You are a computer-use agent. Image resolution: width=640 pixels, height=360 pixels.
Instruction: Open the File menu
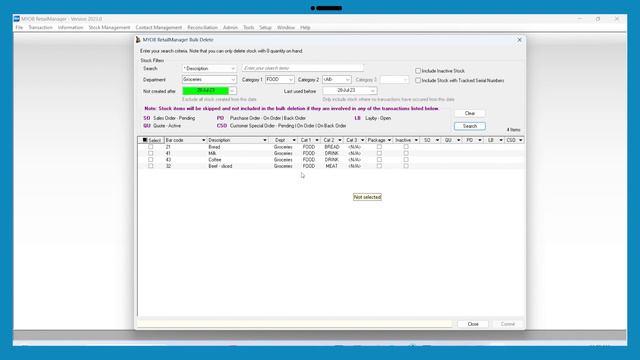coord(19,27)
